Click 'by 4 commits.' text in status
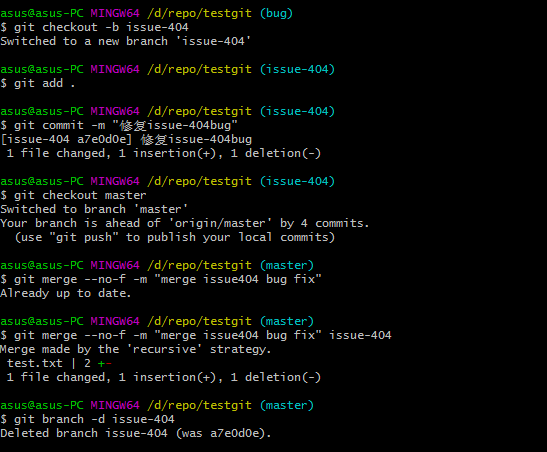 coord(324,223)
